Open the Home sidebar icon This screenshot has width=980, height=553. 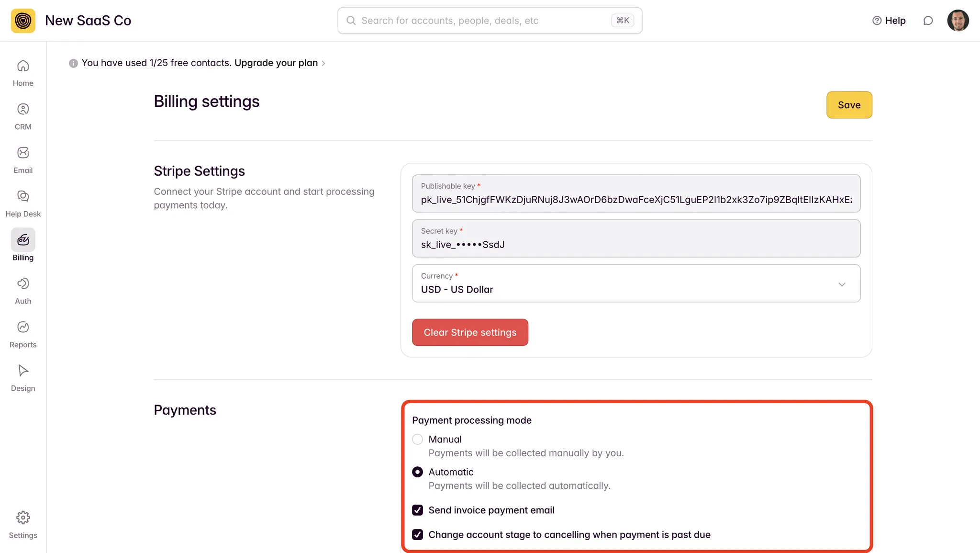coord(23,66)
